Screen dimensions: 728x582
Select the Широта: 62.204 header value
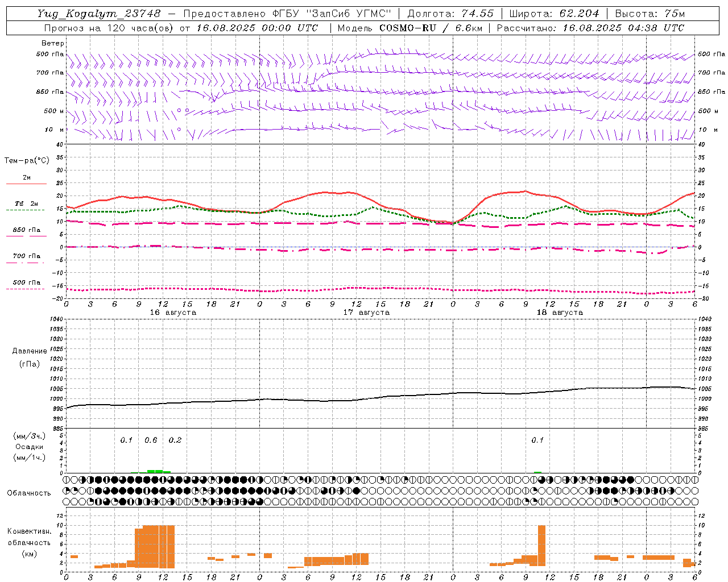click(554, 14)
